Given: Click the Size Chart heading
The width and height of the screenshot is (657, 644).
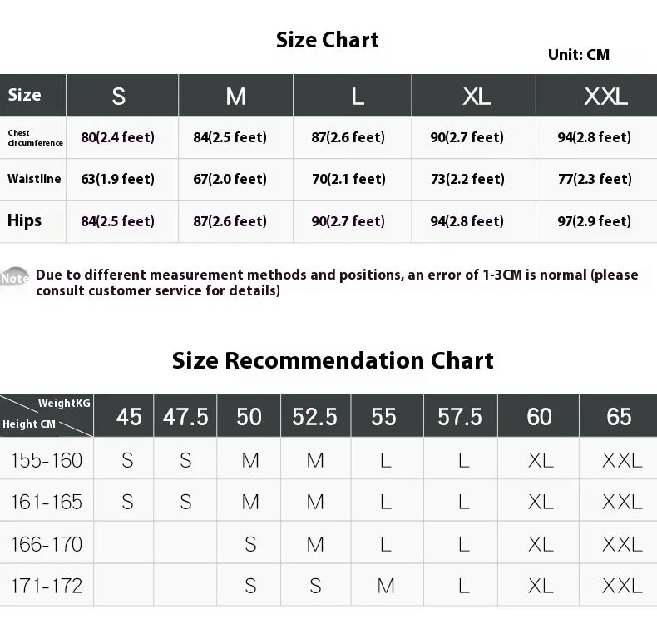Looking at the screenshot, I should pos(328,40).
